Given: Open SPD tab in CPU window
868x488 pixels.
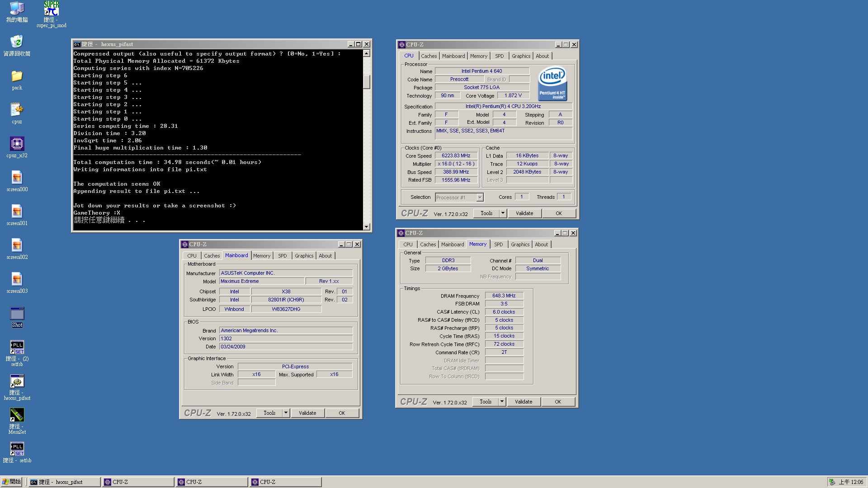Looking at the screenshot, I should (x=499, y=56).
